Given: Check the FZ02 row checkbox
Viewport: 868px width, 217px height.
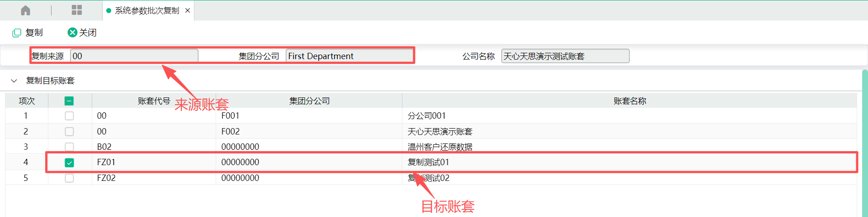Looking at the screenshot, I should (69, 178).
